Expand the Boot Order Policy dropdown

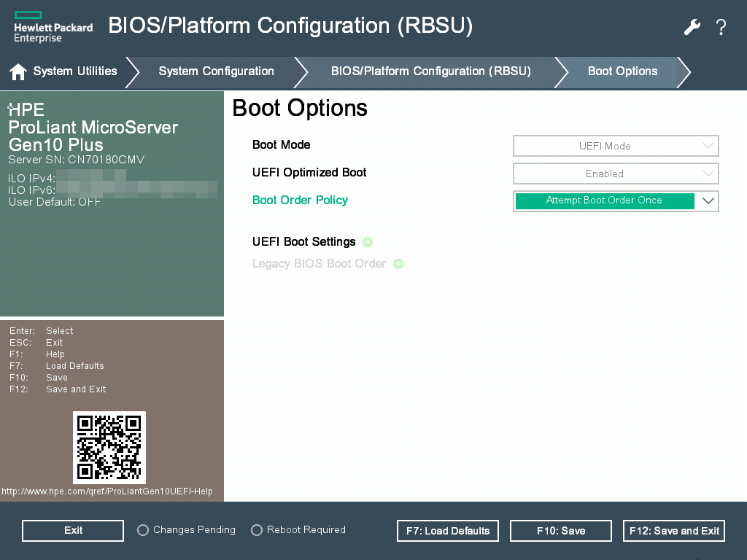616,201
